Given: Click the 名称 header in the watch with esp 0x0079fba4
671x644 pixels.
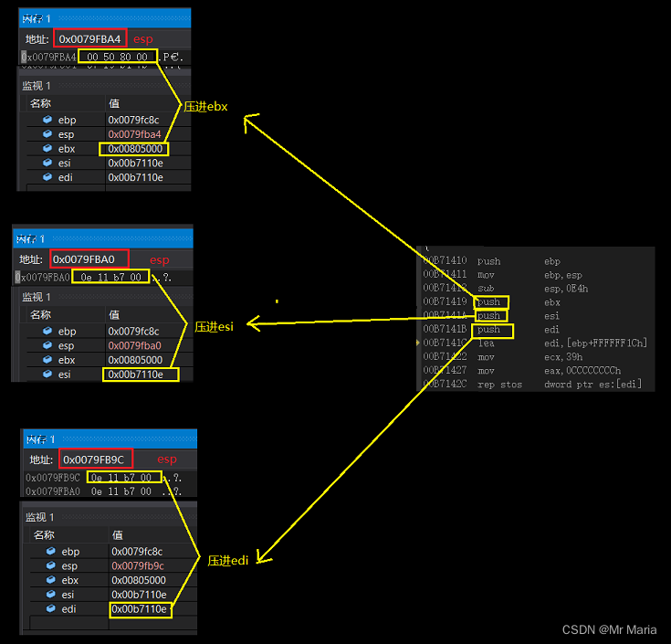Looking at the screenshot, I should [41, 103].
